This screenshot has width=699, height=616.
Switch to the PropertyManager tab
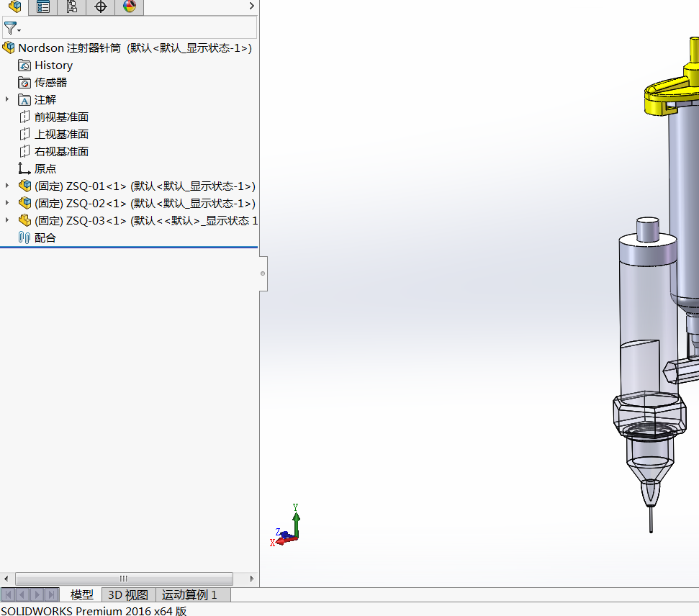click(x=43, y=6)
